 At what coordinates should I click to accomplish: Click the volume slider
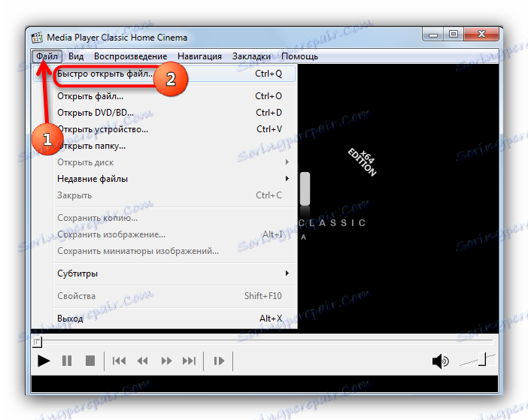click(477, 360)
